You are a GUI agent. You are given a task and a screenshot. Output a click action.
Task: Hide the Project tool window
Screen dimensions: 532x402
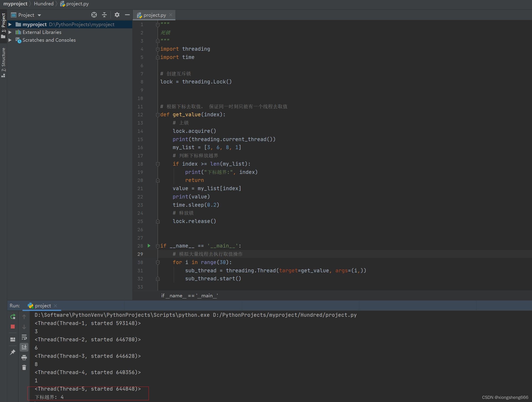[x=127, y=15]
